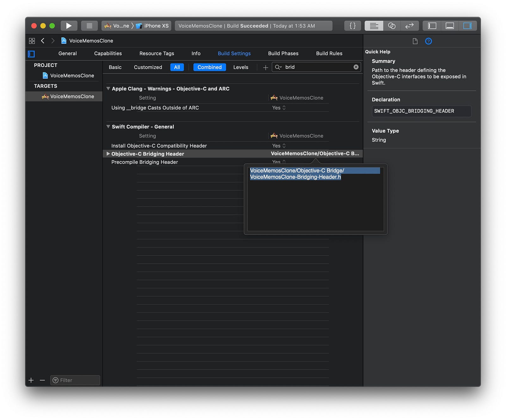Image resolution: width=506 pixels, height=420 pixels.
Task: Go back in editor history
Action: coord(43,41)
